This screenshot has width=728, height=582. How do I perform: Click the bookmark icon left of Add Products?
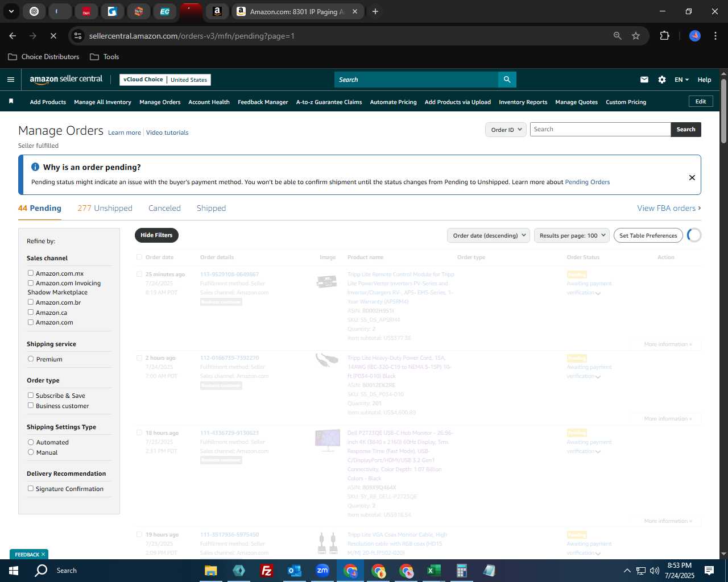pos(11,102)
